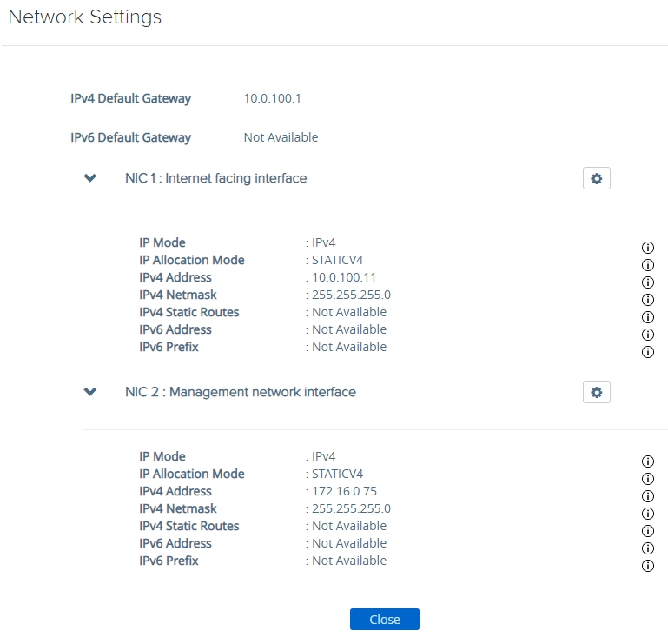The height and width of the screenshot is (644, 668).
Task: Show info for NIC 1 IP Allocation Mode
Action: [x=647, y=265]
